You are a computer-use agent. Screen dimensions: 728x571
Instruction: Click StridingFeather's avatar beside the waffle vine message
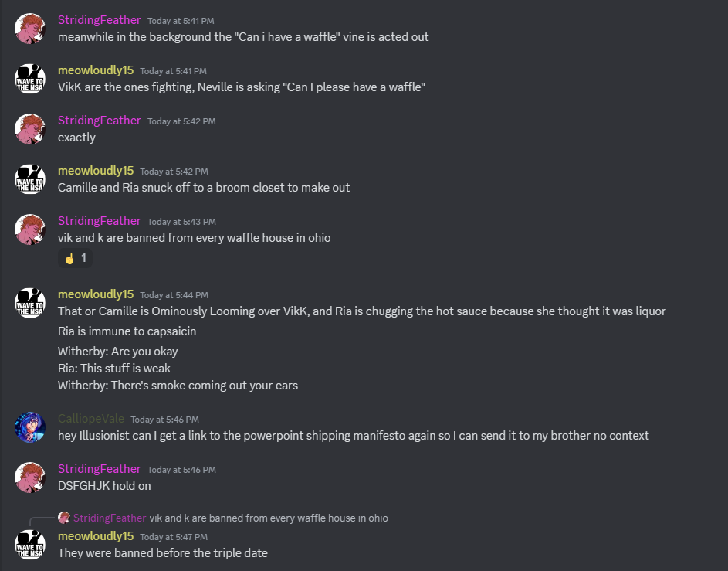click(x=30, y=29)
